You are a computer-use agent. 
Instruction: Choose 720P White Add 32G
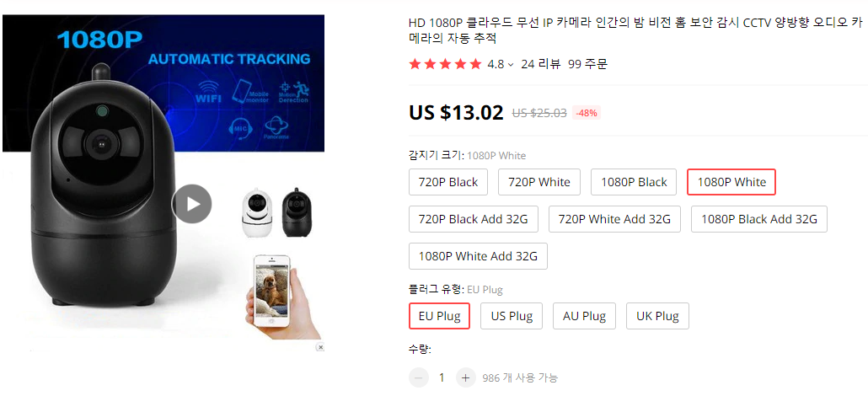[614, 219]
